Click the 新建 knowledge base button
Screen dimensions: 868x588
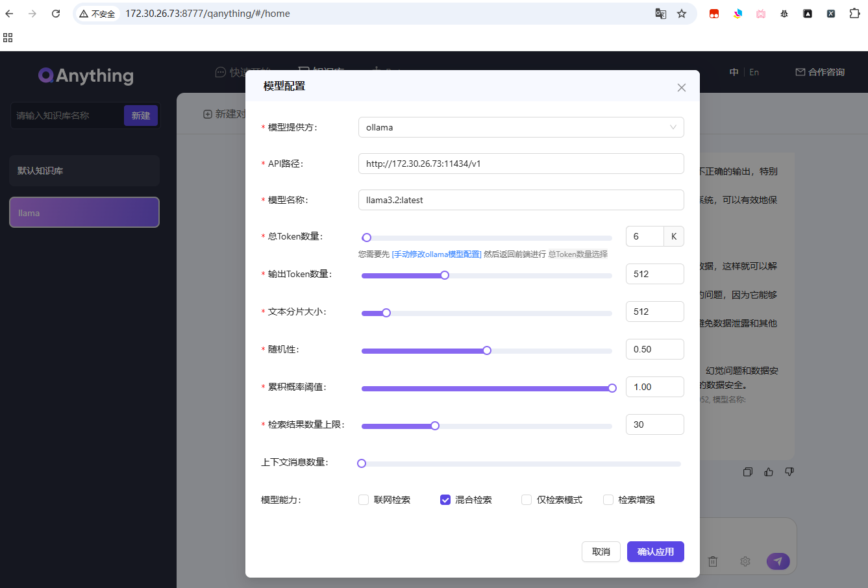(141, 116)
